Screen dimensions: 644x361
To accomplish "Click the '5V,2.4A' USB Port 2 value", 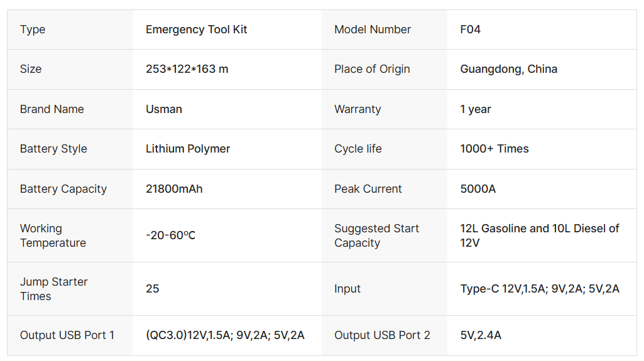I will (x=481, y=335).
